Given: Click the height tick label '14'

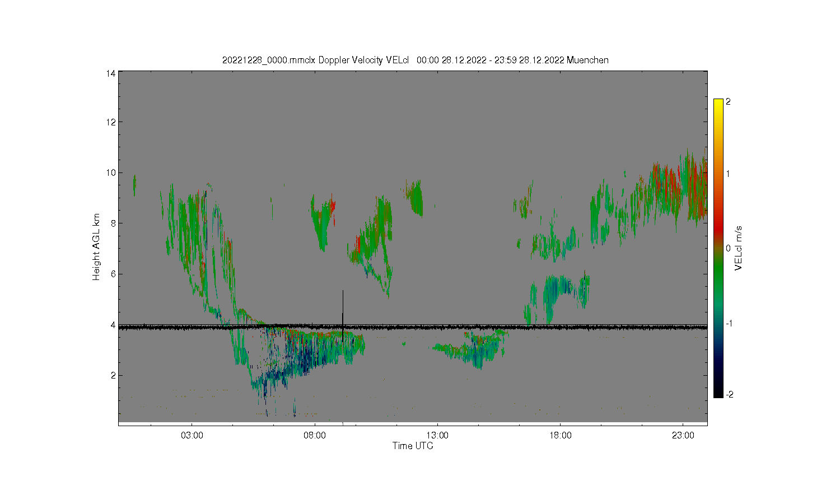Looking at the screenshot, I should click(x=111, y=73).
